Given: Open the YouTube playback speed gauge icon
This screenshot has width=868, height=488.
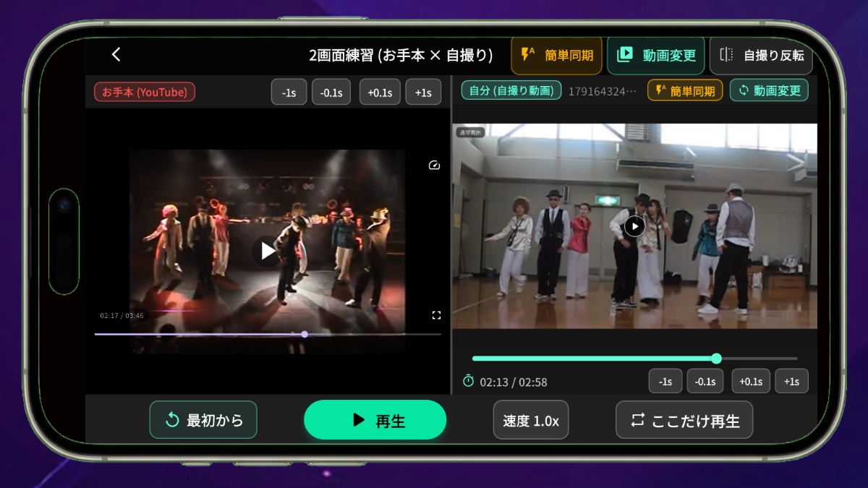Looking at the screenshot, I should point(434,166).
